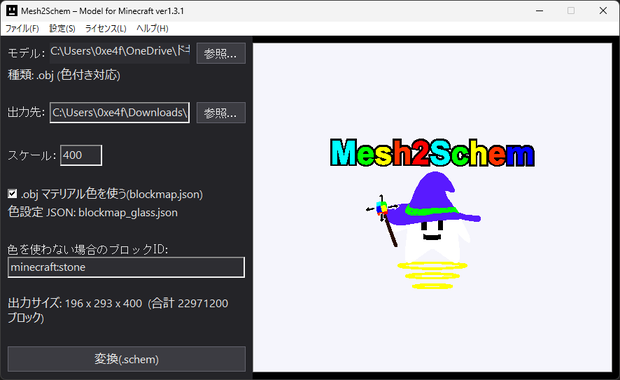
Task: Click the スケール field showing 400
Action: click(81, 155)
